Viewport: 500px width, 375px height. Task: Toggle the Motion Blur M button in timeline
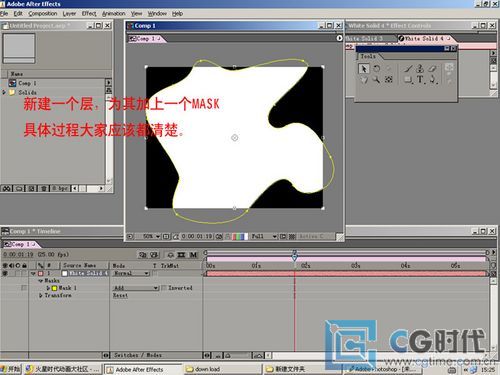(193, 255)
